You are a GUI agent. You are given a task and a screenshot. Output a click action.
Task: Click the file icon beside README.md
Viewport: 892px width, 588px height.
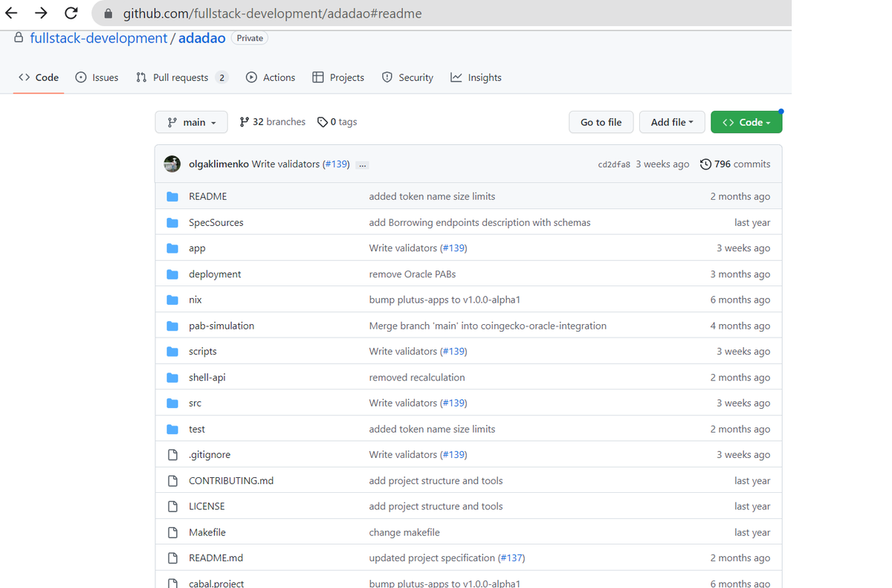[172, 558]
